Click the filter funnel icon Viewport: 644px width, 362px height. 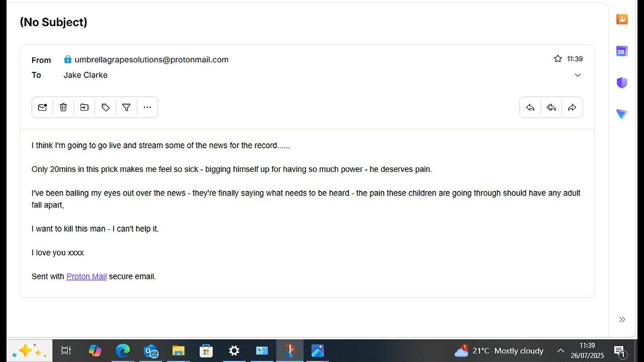click(x=126, y=107)
